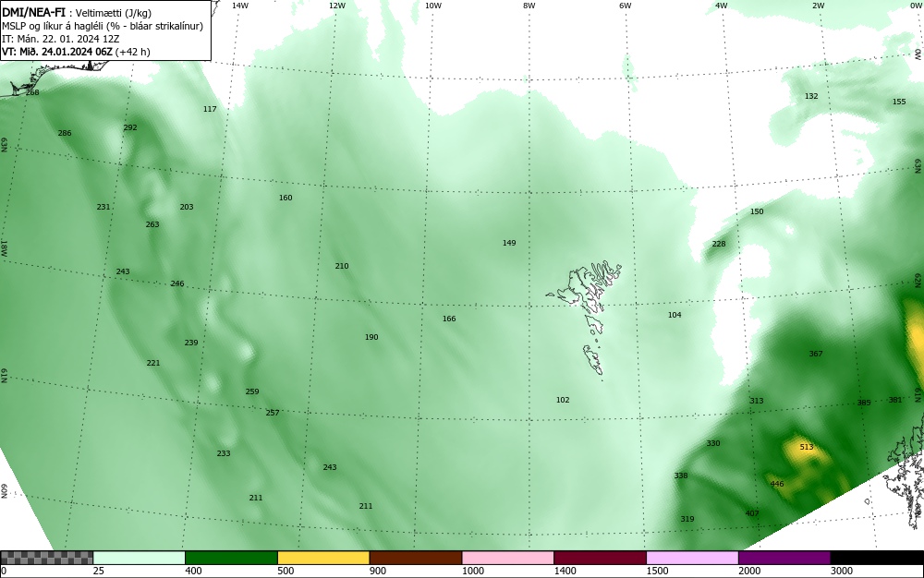
Task: Select the 60N latitude label
Action: point(4,491)
